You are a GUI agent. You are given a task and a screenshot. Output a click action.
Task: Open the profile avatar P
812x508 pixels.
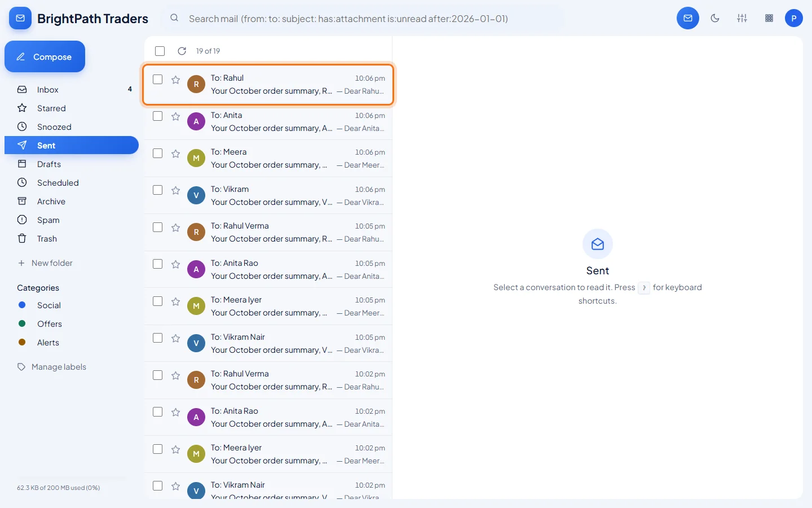click(x=794, y=18)
